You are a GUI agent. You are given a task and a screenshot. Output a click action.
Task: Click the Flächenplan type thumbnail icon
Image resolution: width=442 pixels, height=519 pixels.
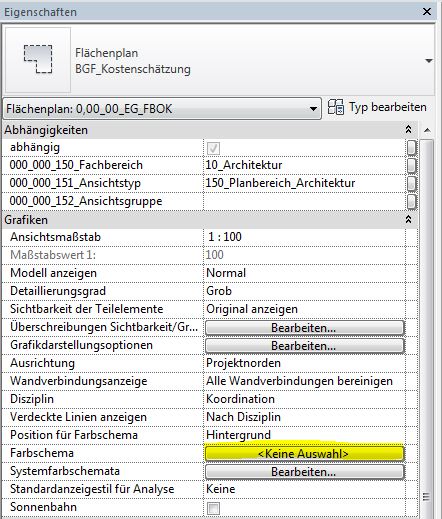click(38, 60)
